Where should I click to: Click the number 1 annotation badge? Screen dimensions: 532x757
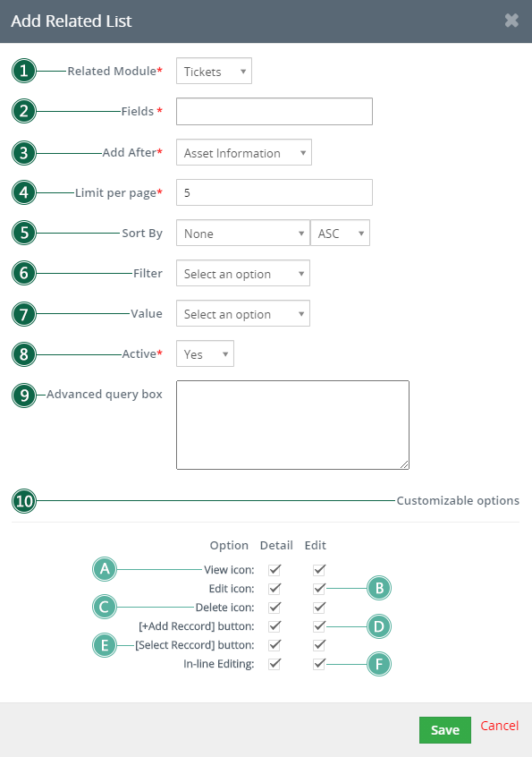(x=23, y=71)
